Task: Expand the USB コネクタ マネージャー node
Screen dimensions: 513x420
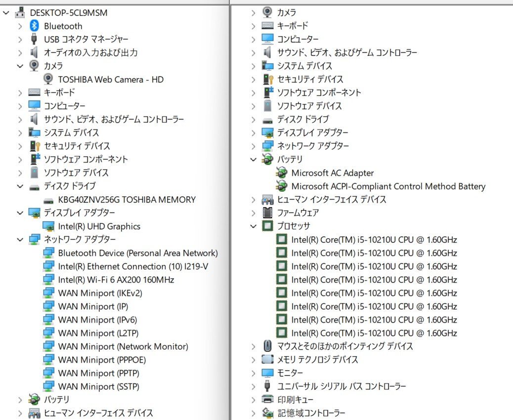Action: (x=20, y=39)
